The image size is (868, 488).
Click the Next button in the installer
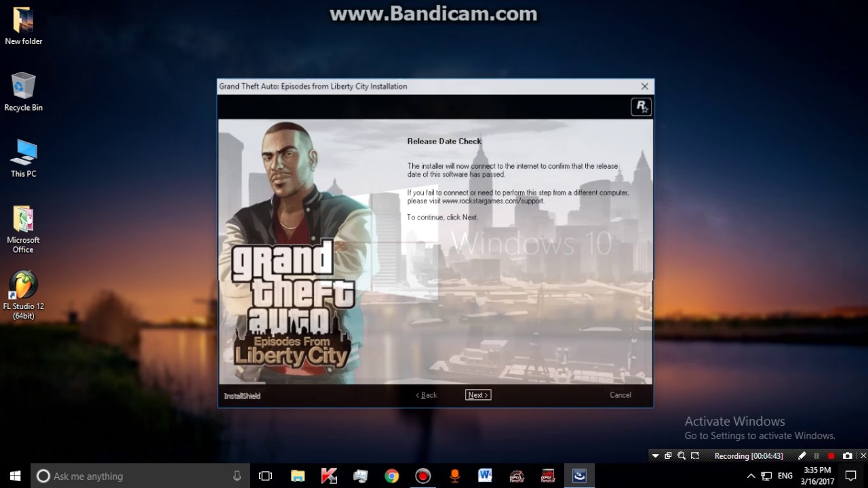point(478,395)
